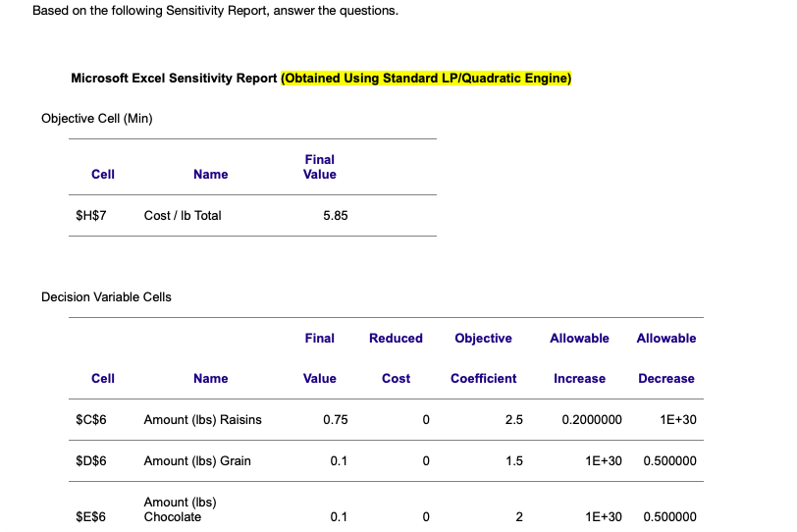Select Chocolate allowable decrease 0.500000
This screenshot has width=797, height=532.
tap(670, 516)
